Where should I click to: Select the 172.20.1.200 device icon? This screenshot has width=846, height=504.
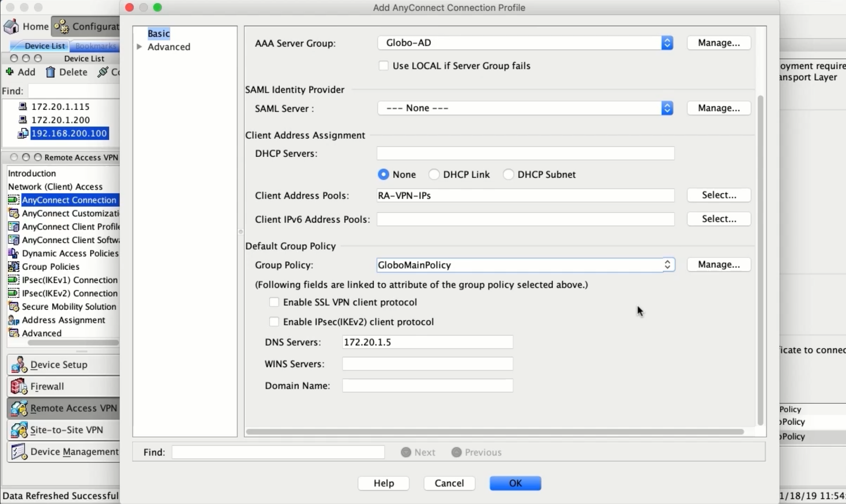coord(23,119)
